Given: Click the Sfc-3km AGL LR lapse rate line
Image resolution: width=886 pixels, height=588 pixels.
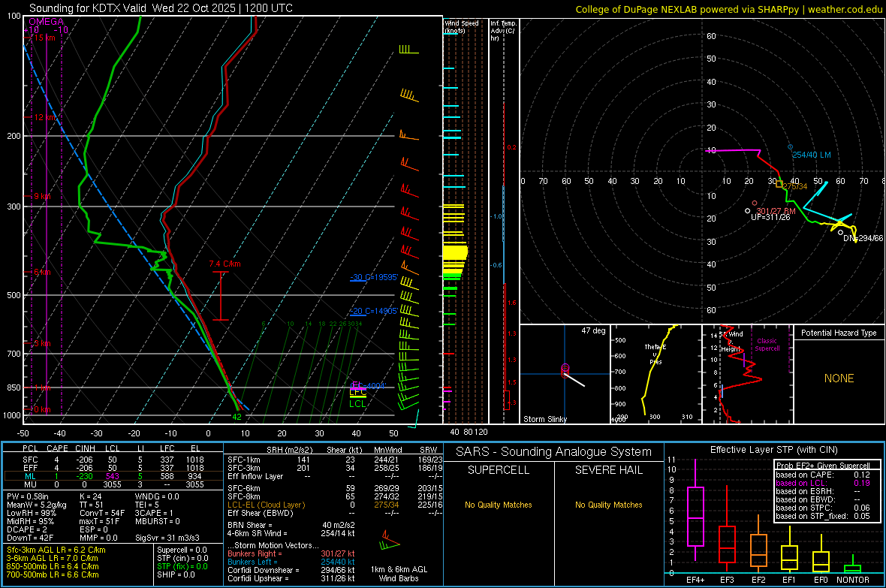Looking at the screenshot, I should (x=56, y=550).
